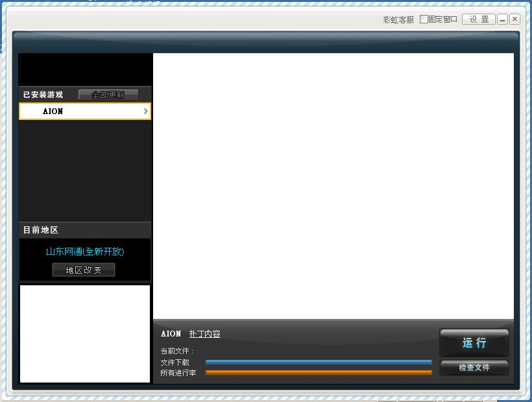The height and width of the screenshot is (402, 532).
Task: Select AION in installed games list
Action: [x=85, y=111]
